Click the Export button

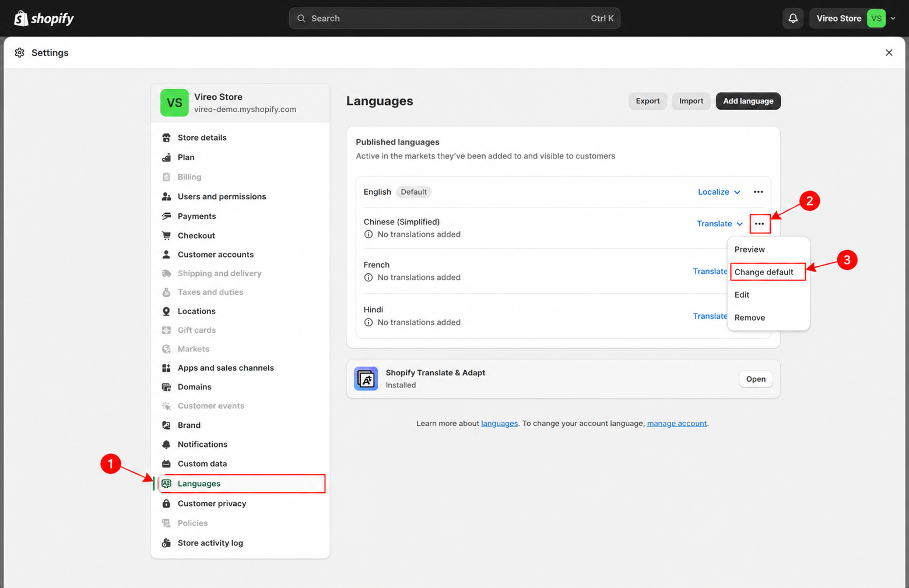pyautogui.click(x=647, y=101)
